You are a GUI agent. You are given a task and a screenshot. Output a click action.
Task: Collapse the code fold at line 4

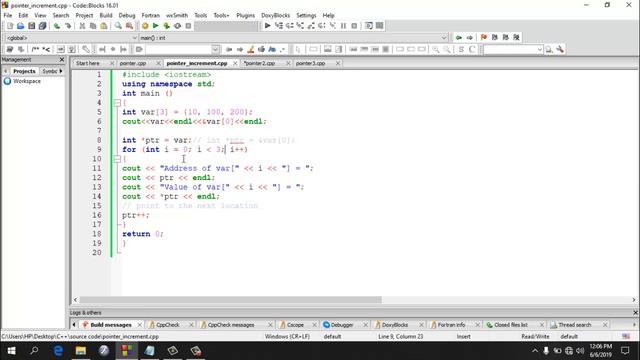pos(117,102)
